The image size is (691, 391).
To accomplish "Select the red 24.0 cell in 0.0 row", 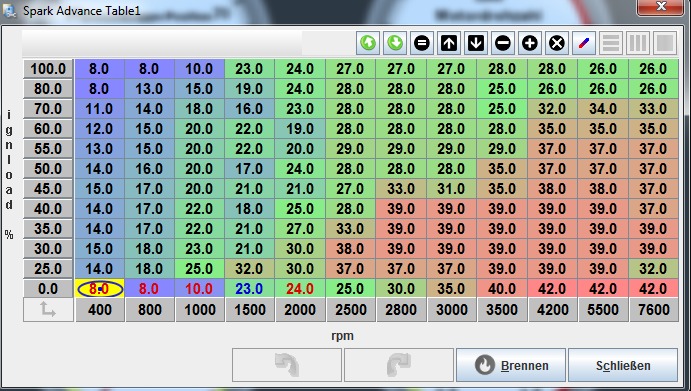I will [300, 289].
